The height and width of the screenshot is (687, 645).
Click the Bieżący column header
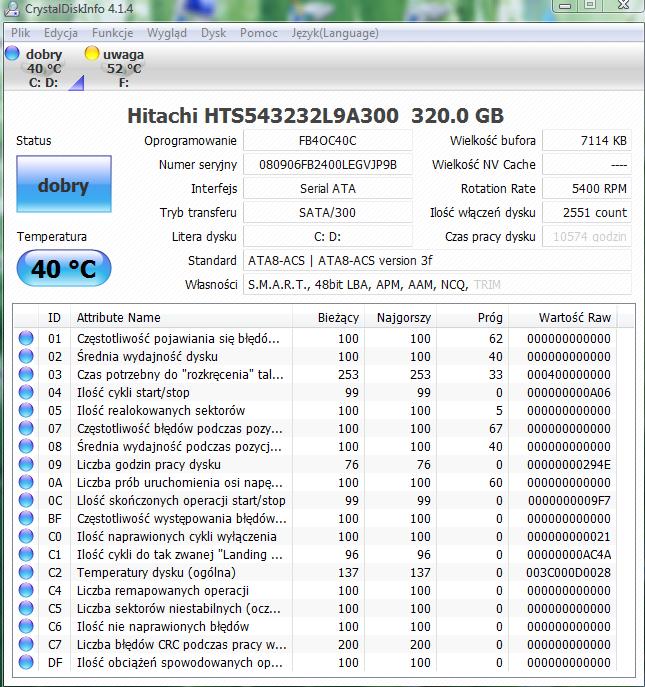click(x=328, y=318)
